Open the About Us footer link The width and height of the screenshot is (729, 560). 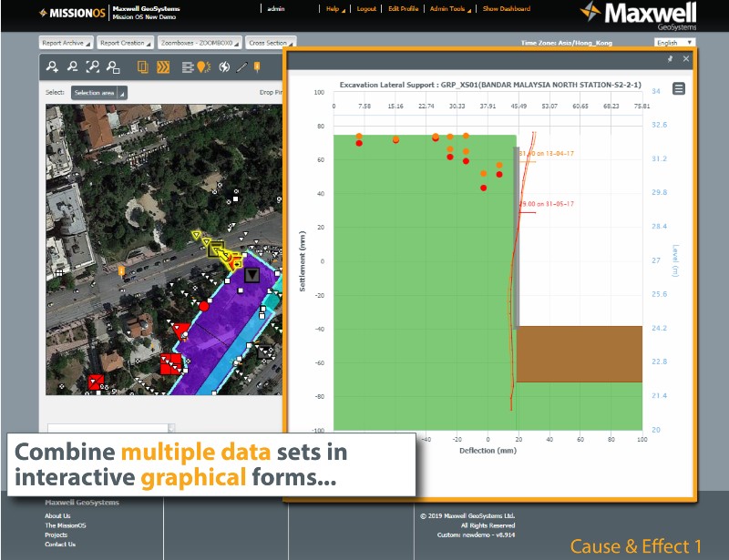pos(57,516)
